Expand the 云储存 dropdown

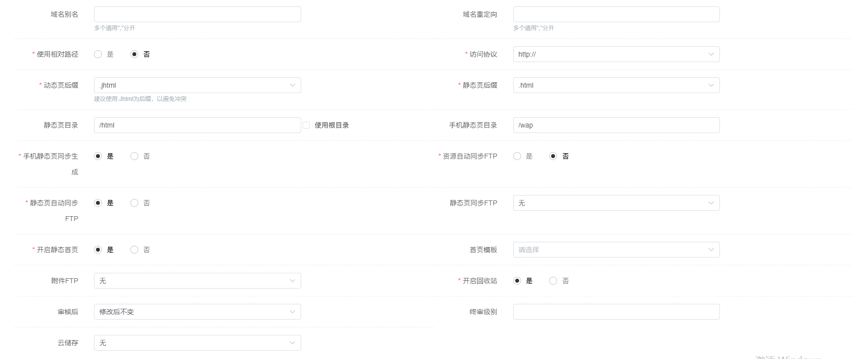click(x=197, y=343)
